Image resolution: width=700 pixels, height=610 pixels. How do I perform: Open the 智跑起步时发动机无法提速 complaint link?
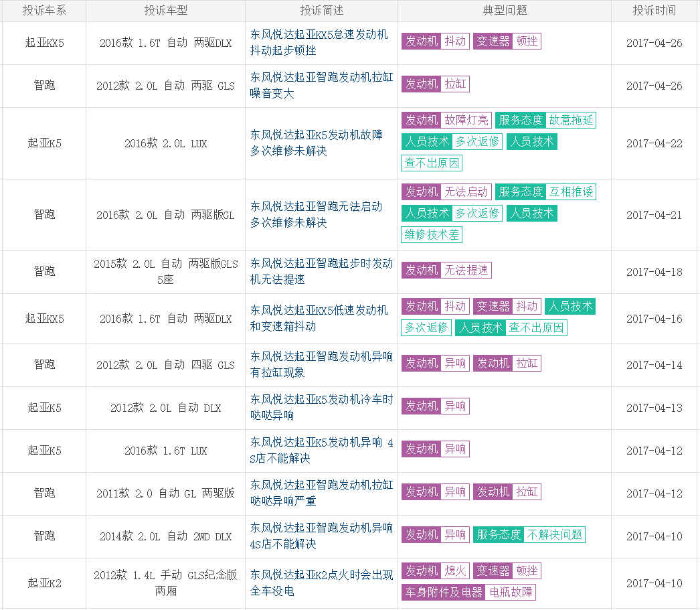point(321,271)
